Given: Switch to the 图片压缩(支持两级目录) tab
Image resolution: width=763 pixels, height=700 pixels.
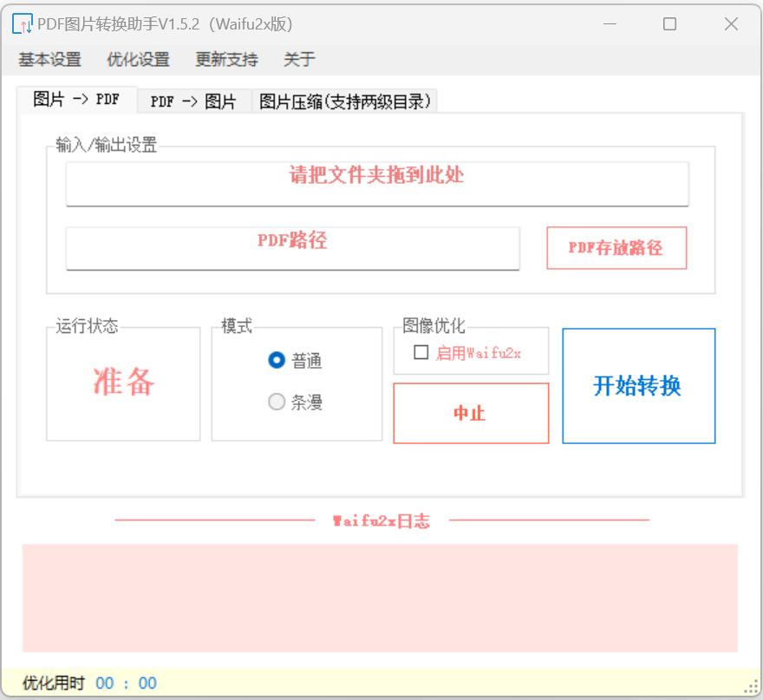Looking at the screenshot, I should (x=344, y=101).
